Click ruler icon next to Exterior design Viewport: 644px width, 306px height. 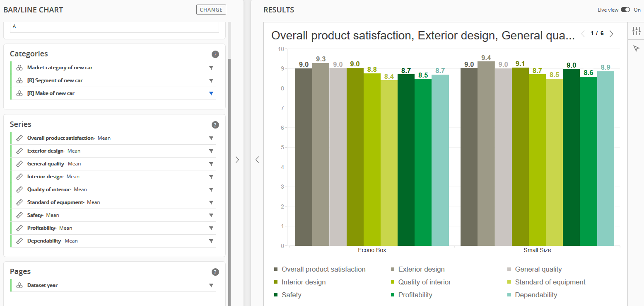[19, 151]
